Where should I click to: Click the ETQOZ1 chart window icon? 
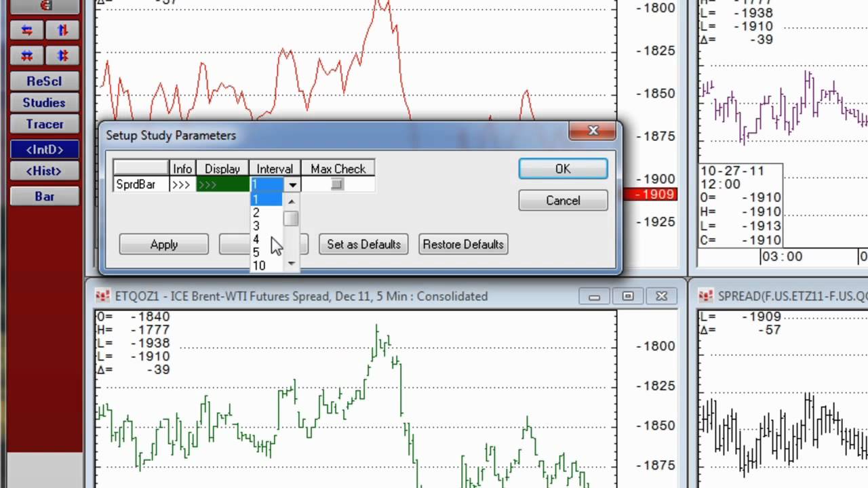click(x=102, y=296)
